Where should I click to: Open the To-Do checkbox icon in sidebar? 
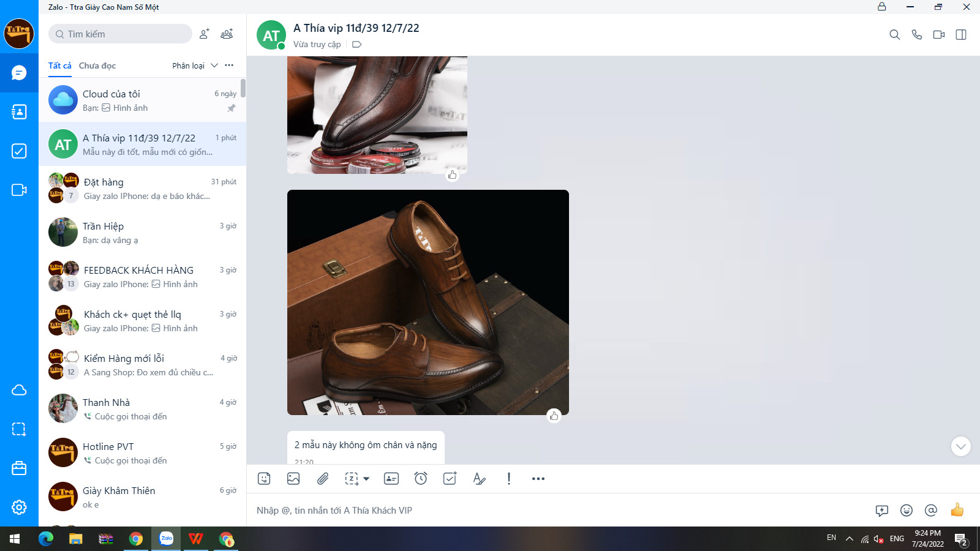(19, 151)
